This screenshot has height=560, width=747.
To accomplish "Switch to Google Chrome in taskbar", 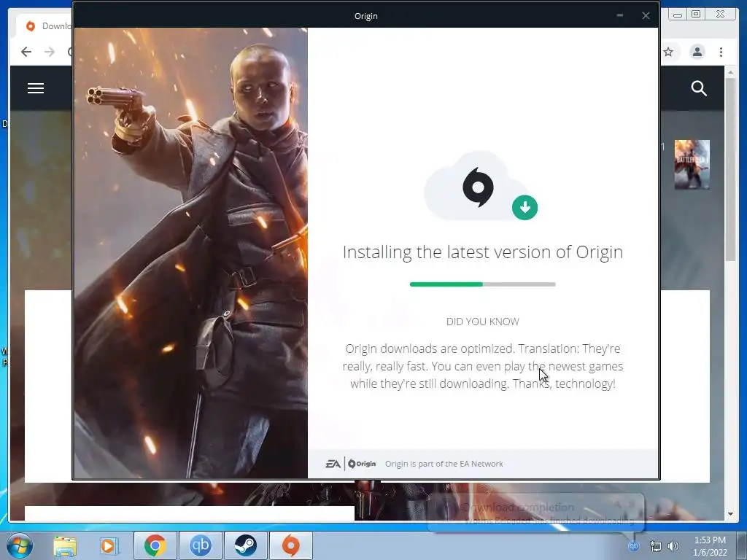I will pyautogui.click(x=155, y=545).
